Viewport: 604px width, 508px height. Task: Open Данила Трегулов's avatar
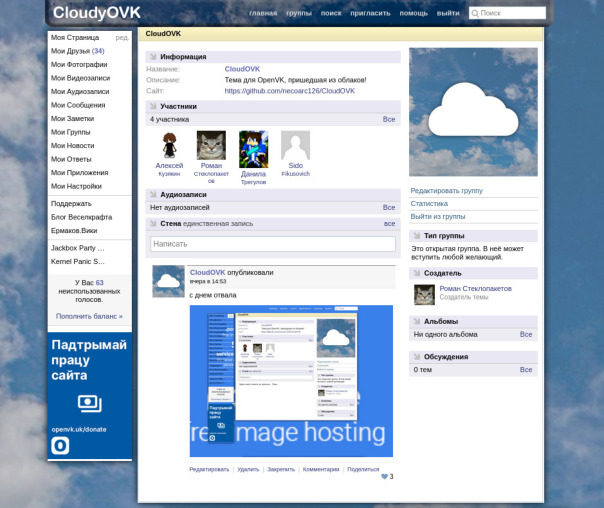pyautogui.click(x=253, y=149)
